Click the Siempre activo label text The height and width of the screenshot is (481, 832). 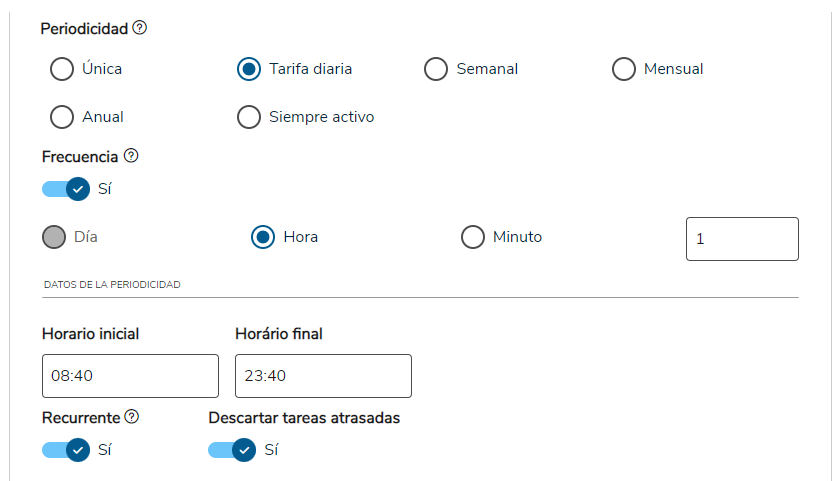click(321, 117)
